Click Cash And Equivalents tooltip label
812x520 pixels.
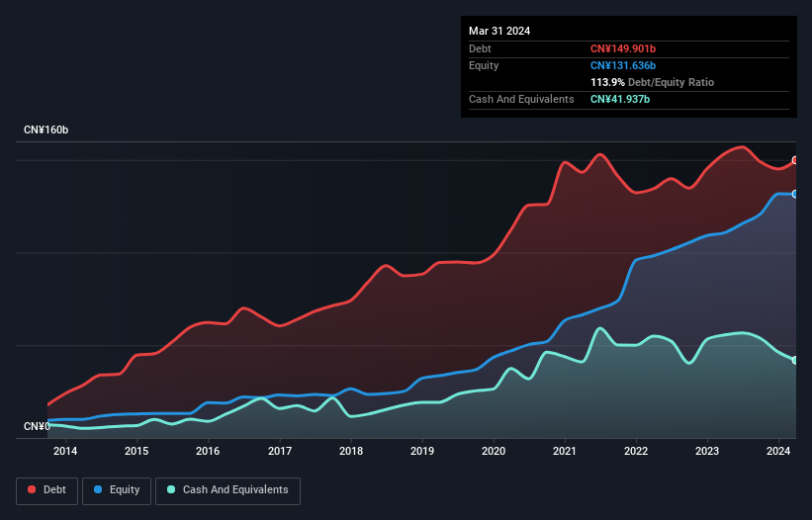[521, 99]
